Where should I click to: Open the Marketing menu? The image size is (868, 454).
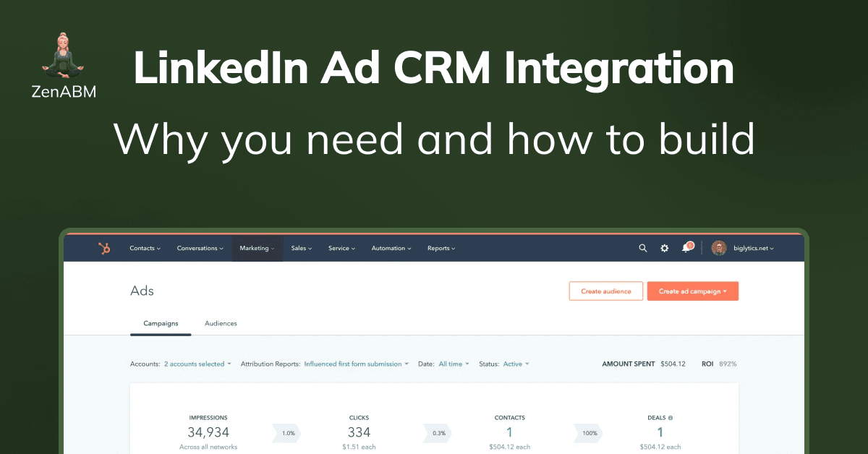coord(257,248)
